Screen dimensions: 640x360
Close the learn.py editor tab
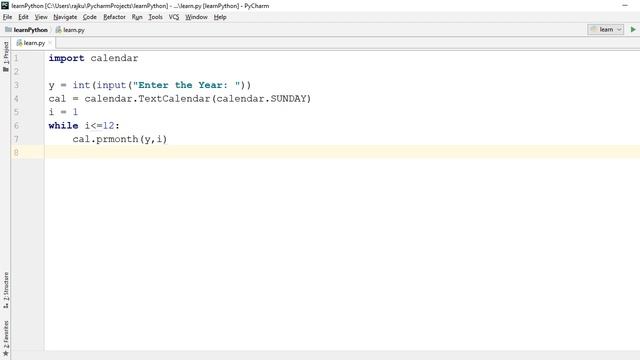tap(50, 43)
